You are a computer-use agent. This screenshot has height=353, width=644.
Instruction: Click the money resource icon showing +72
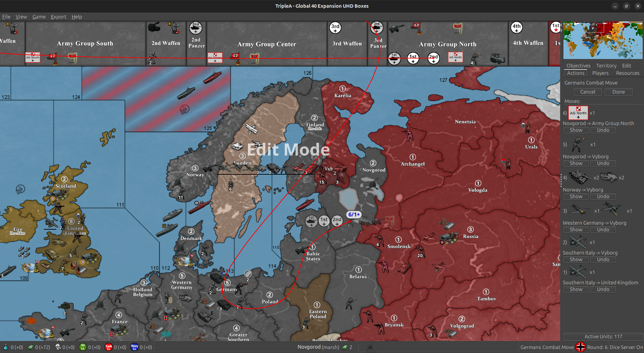pos(31,347)
